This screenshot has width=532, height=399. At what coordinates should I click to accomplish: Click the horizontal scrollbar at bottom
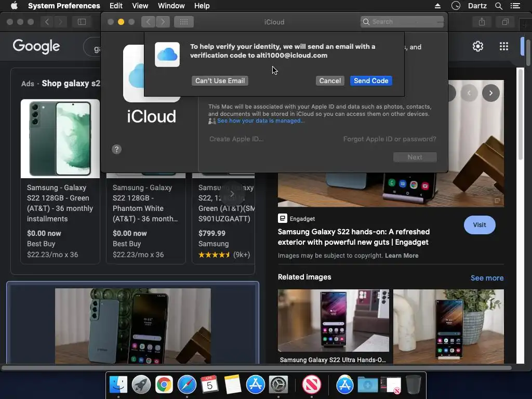(256, 368)
